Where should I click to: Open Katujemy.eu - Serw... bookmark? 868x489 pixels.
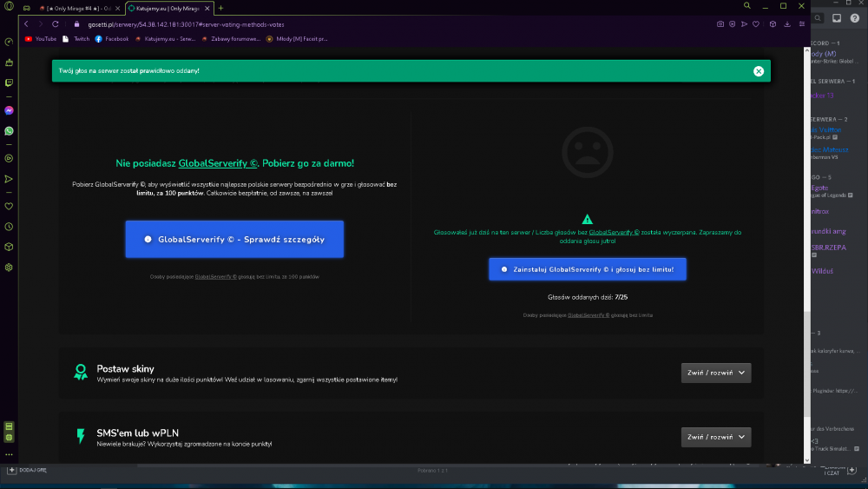(165, 39)
